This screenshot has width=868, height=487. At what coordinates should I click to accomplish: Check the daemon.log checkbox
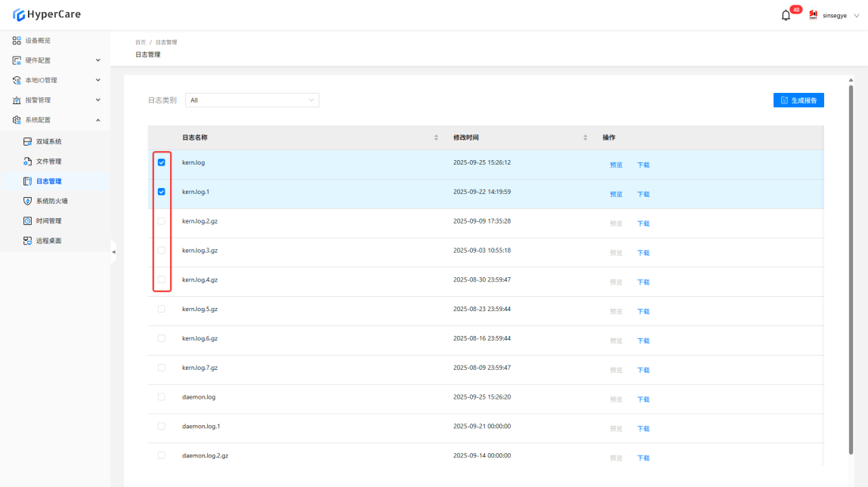point(161,396)
